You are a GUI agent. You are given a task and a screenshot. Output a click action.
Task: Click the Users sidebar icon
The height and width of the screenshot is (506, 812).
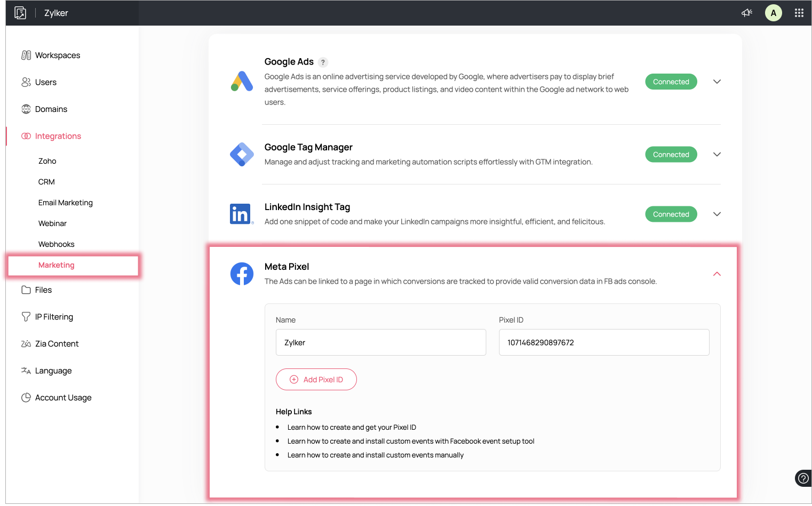pos(26,82)
